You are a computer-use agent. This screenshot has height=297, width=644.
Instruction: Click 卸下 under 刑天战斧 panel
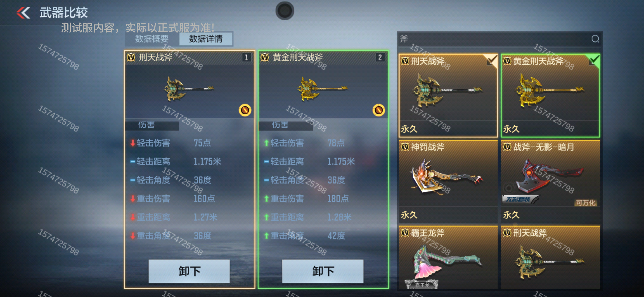(189, 271)
